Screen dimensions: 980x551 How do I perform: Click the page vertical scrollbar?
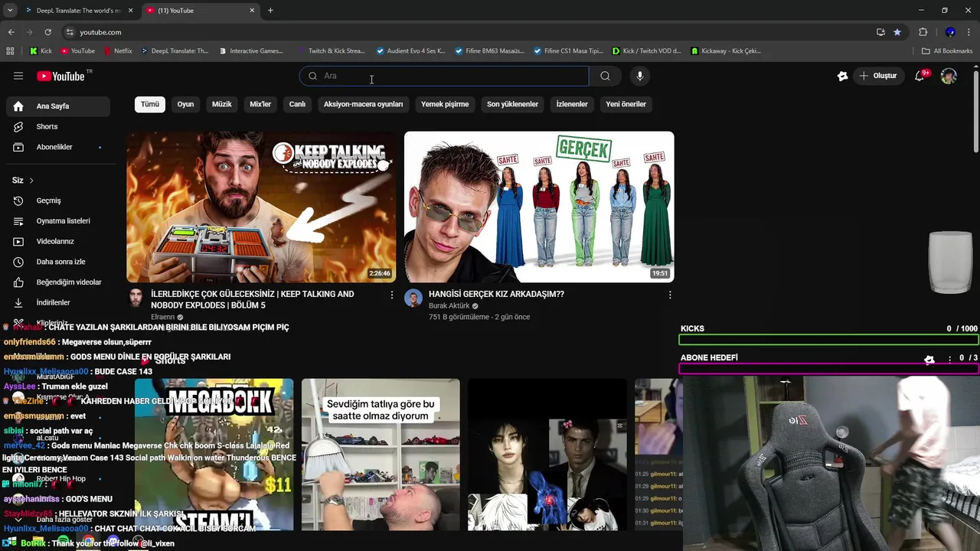(975, 112)
